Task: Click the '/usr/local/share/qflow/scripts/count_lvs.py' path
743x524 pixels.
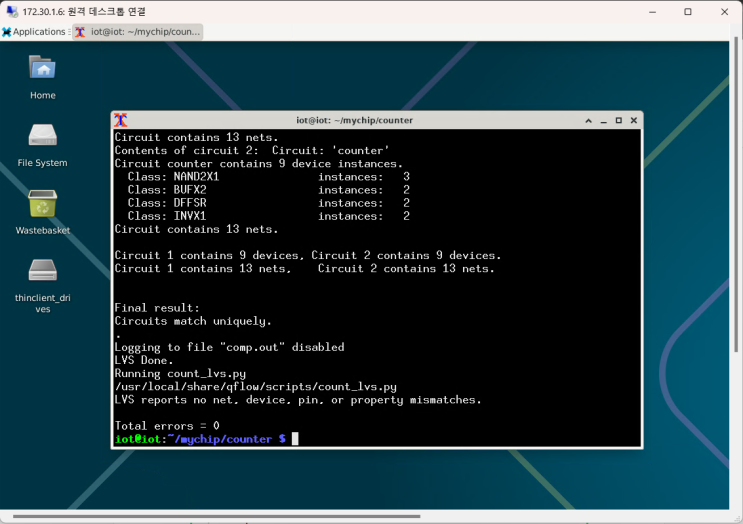Action: pyautogui.click(x=255, y=387)
